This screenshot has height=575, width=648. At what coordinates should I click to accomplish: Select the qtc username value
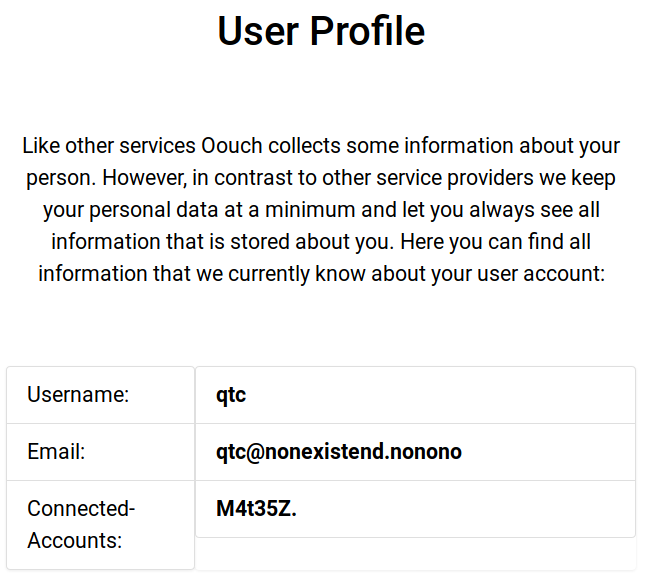231,395
